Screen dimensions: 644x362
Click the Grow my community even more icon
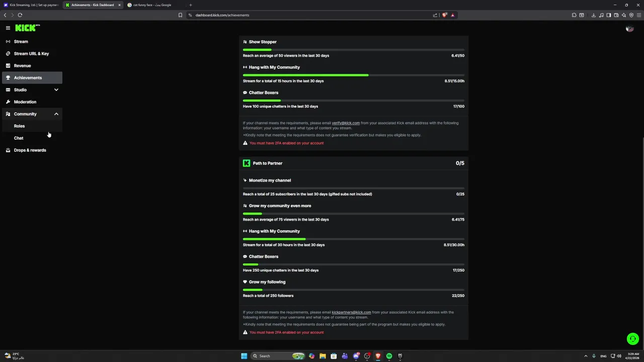(245, 206)
